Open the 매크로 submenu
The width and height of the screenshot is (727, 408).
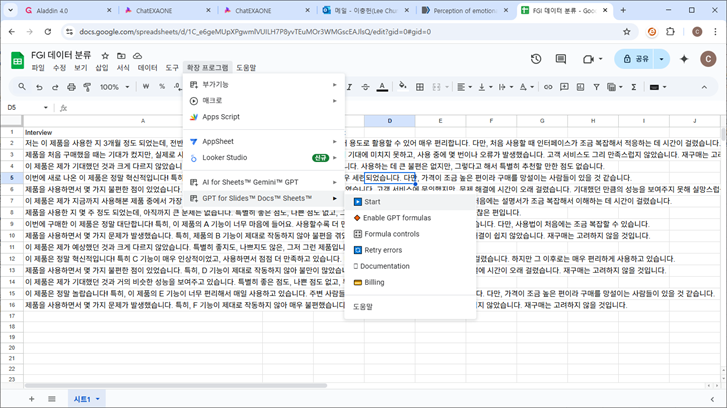coord(264,101)
